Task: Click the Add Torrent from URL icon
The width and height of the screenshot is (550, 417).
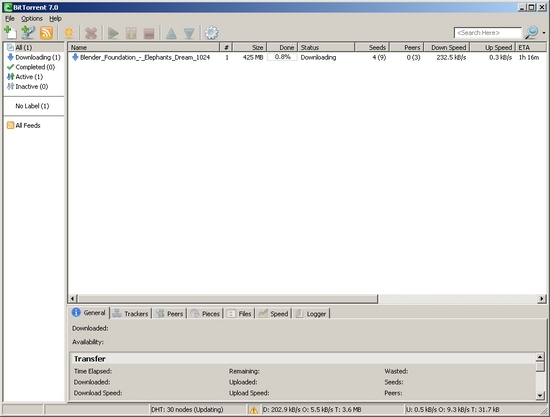Action: click(x=28, y=33)
